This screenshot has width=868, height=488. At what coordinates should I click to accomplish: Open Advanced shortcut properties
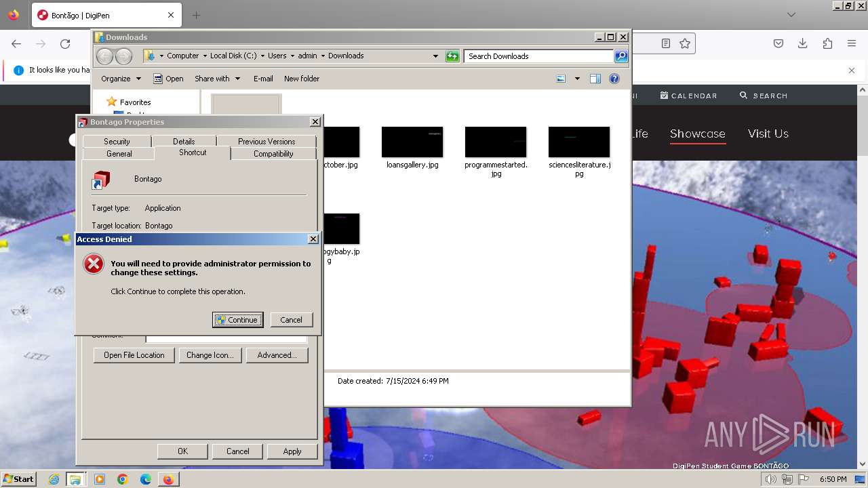pyautogui.click(x=277, y=355)
